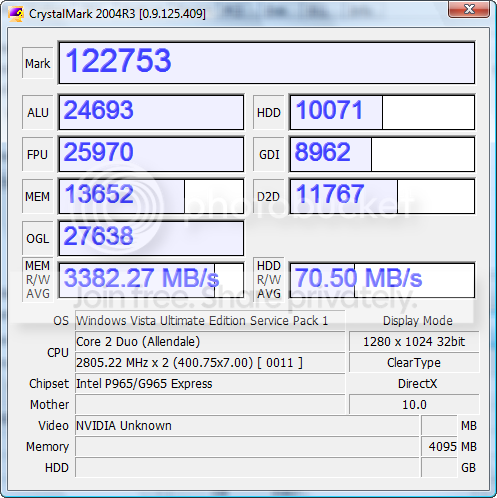
Task: Click the 70.50 MB/s HDD average
Action: 382,280
